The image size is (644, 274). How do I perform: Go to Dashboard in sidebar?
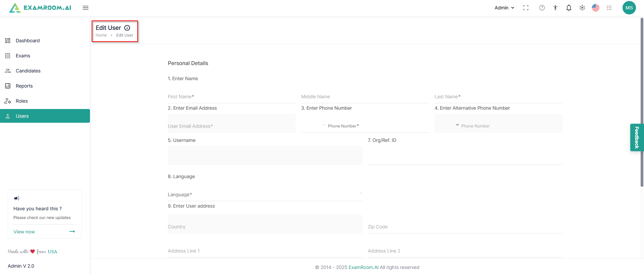[28, 41]
